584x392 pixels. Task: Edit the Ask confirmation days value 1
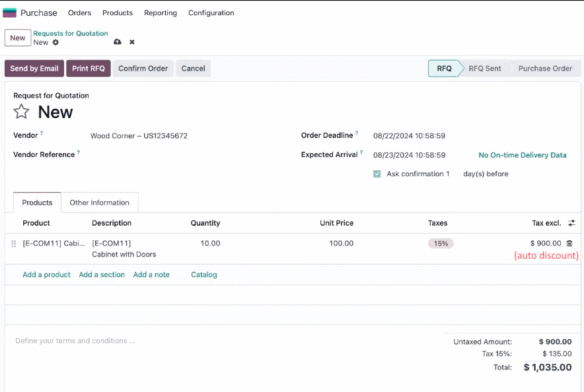pos(448,174)
